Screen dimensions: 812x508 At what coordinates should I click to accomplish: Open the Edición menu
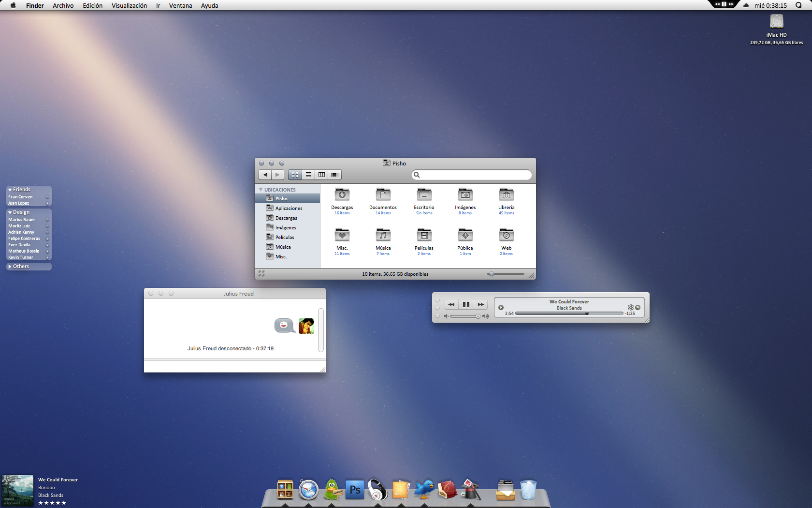(93, 5)
